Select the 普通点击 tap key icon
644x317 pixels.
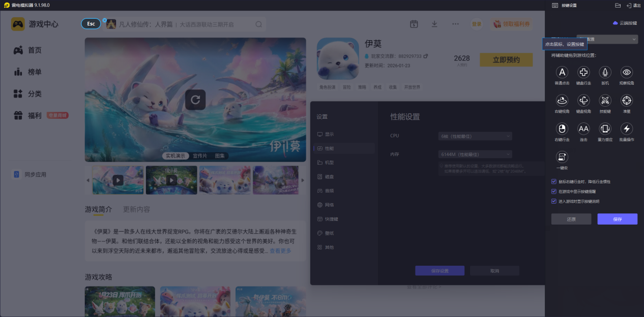(x=562, y=72)
